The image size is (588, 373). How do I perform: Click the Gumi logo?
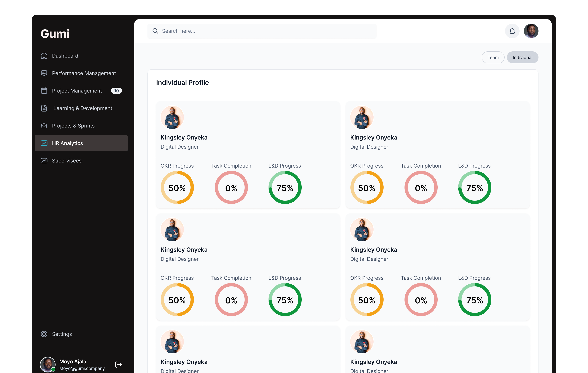tap(55, 34)
